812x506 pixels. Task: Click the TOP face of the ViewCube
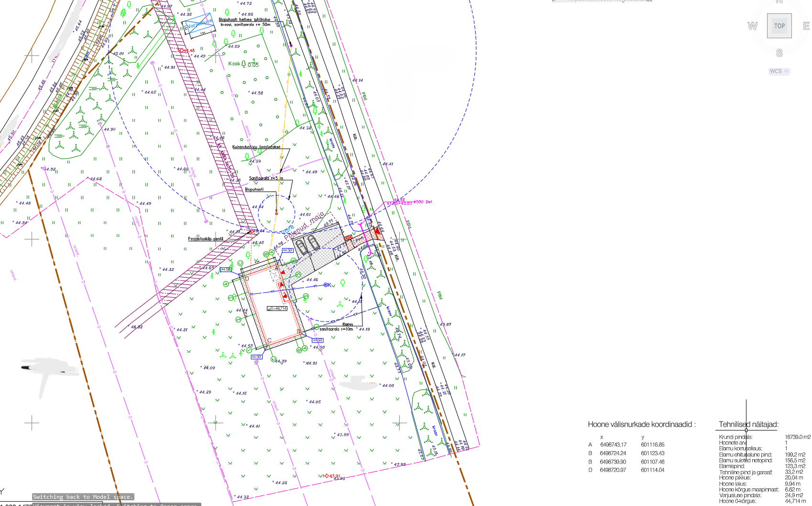point(779,26)
